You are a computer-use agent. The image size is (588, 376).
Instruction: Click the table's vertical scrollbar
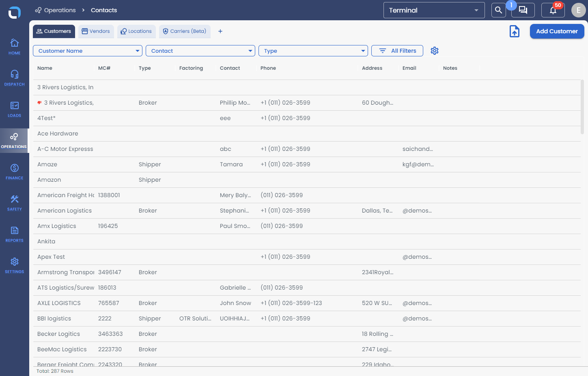(x=582, y=107)
